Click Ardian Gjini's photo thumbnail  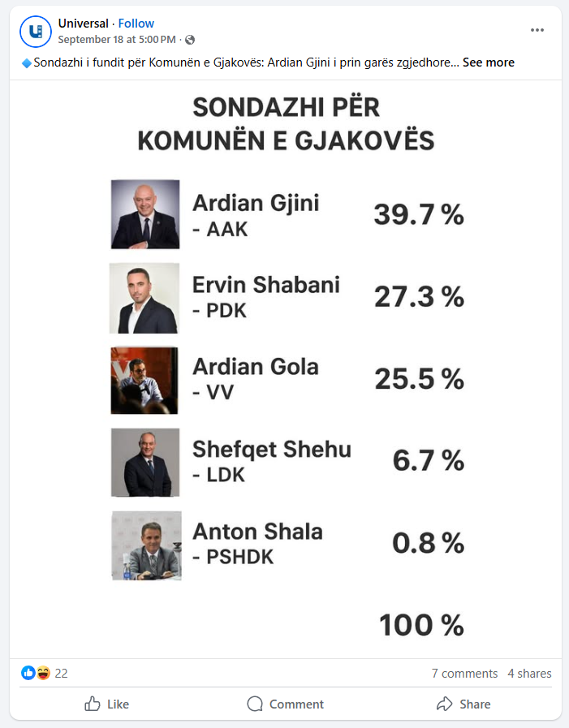point(144,214)
